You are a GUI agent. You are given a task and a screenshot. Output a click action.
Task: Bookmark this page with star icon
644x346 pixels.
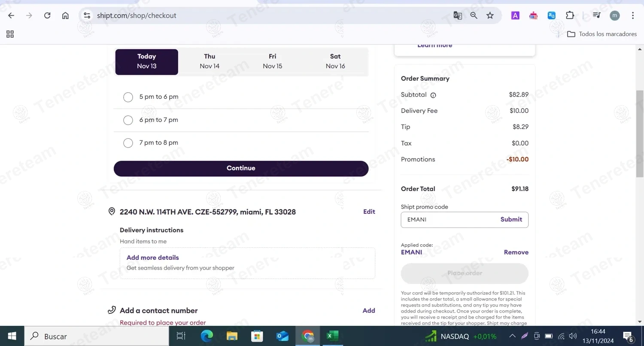pos(490,15)
